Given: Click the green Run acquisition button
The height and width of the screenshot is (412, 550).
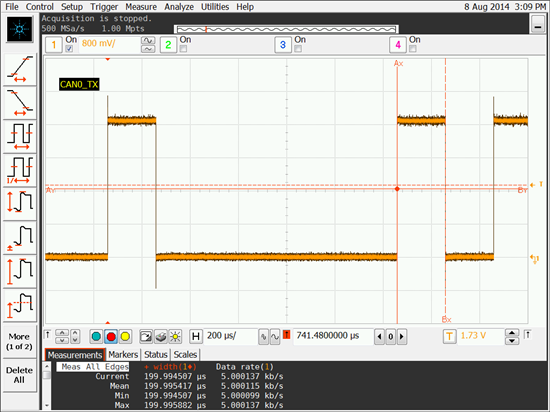Looking at the screenshot, I should tap(96, 337).
